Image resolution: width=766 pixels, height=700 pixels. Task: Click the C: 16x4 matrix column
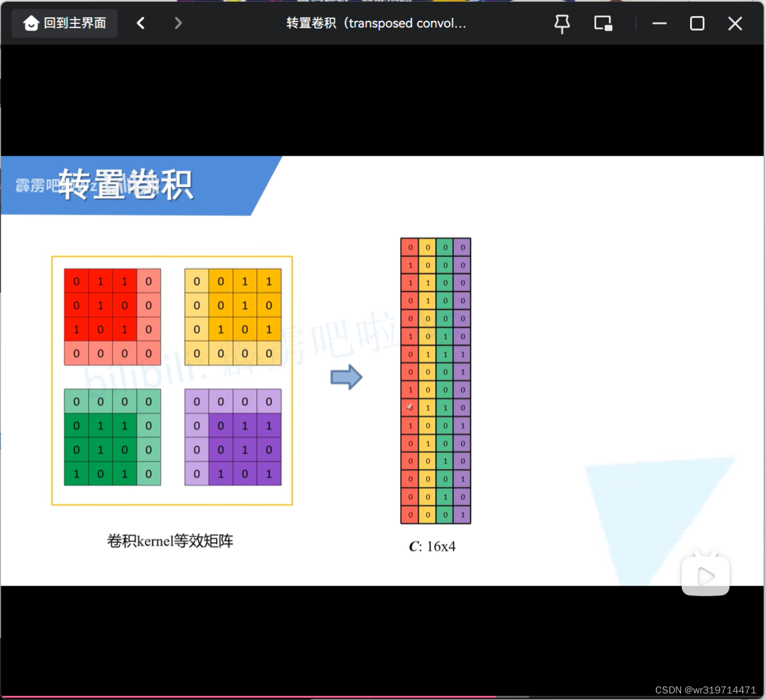pyautogui.click(x=435, y=380)
